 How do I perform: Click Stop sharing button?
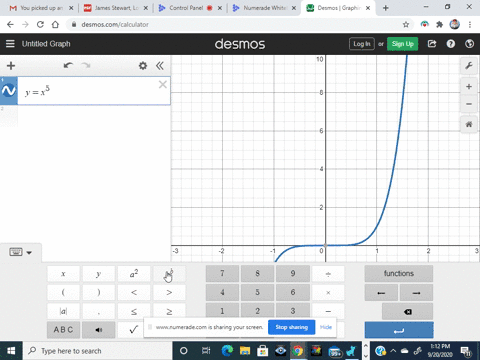291,327
